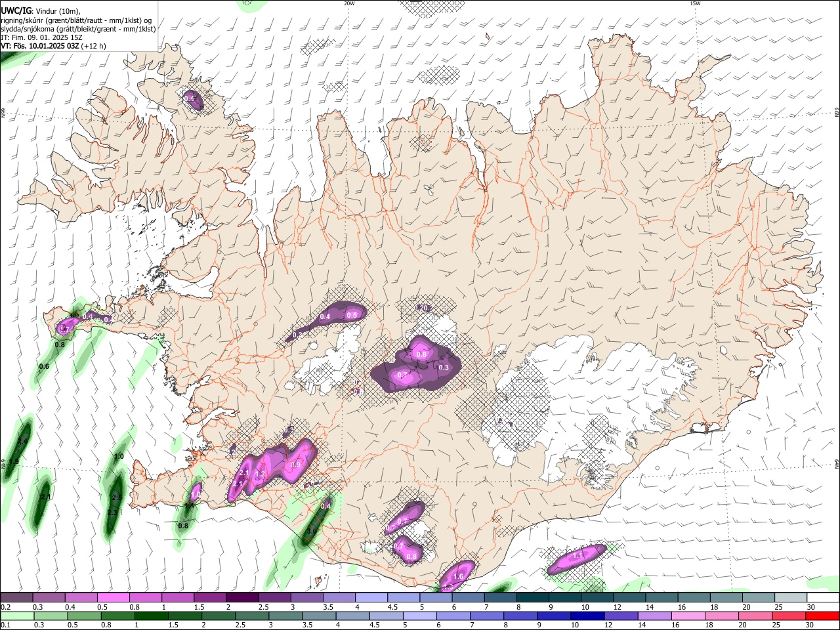Select the darkest purple swatch right of 2 in the purple legend row
840x630 pixels.
tap(242, 597)
